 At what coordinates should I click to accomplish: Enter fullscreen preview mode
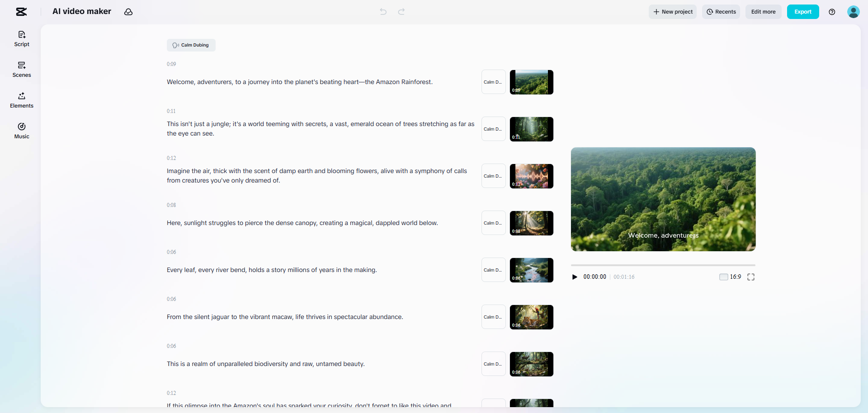(x=751, y=277)
